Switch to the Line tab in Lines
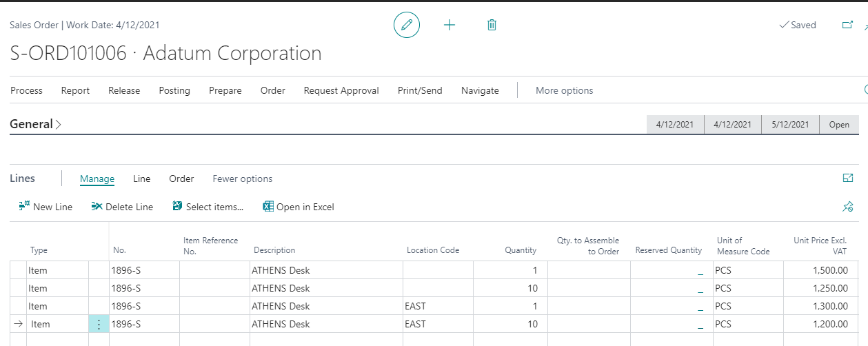868x346 pixels. [141, 179]
